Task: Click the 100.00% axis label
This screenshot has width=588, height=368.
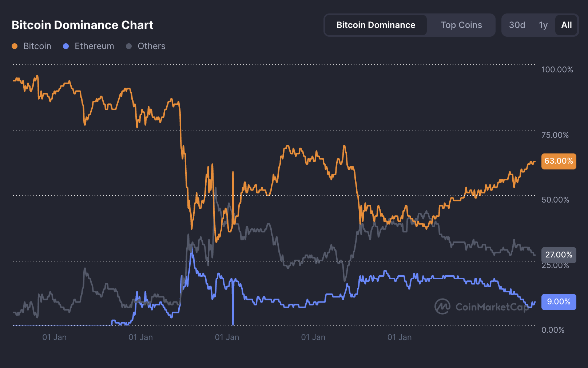Action: pos(556,69)
